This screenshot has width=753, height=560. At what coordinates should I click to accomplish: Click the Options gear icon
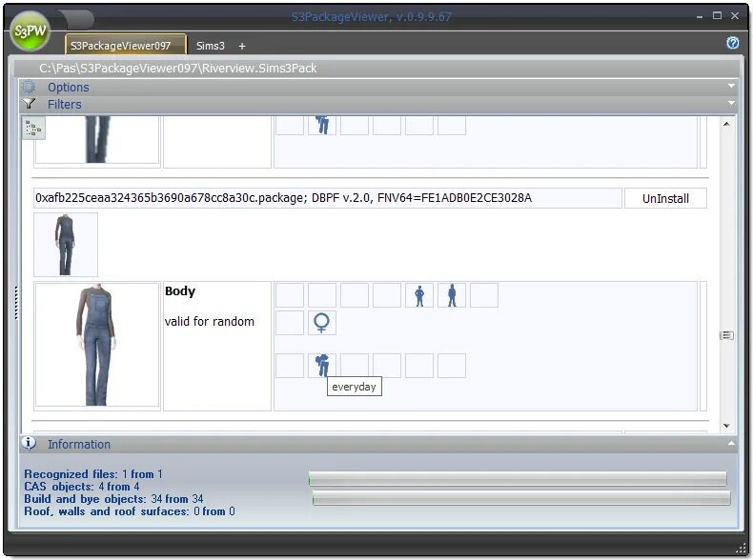tap(29, 87)
